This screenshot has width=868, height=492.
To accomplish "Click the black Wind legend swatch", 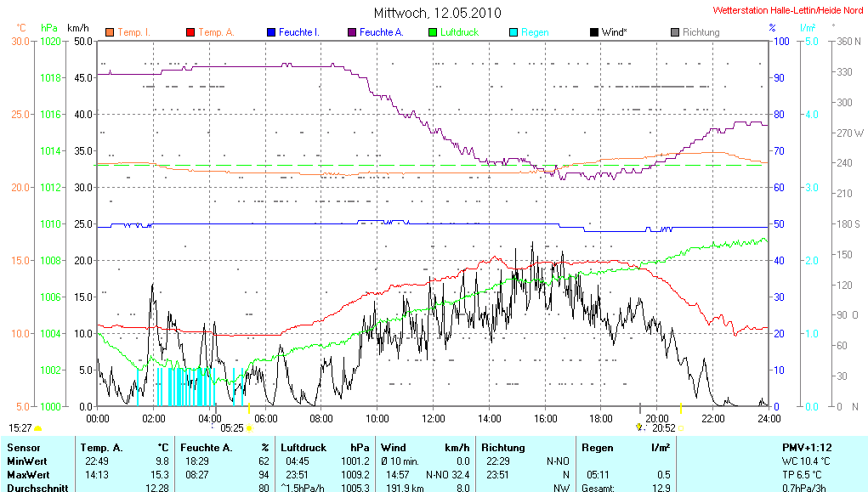I will [593, 32].
